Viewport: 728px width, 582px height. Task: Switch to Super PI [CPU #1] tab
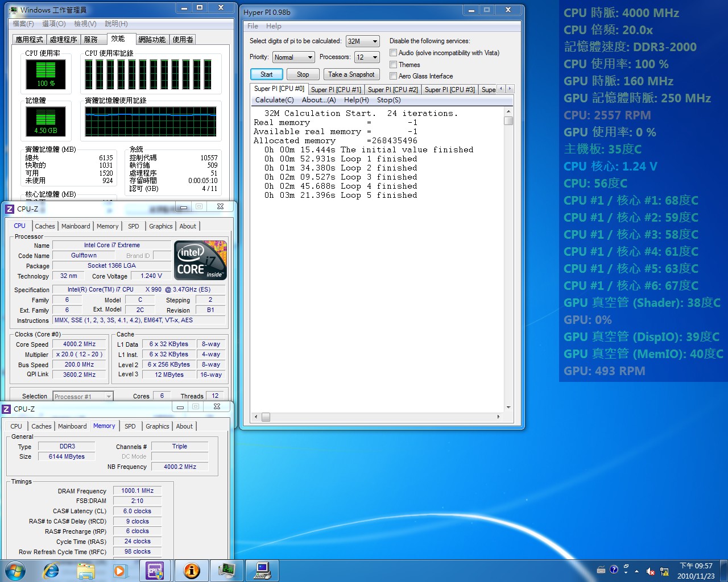point(336,89)
